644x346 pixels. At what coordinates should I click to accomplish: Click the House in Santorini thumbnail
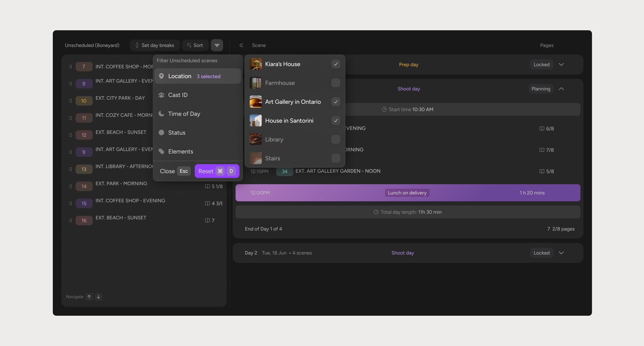[256, 121]
